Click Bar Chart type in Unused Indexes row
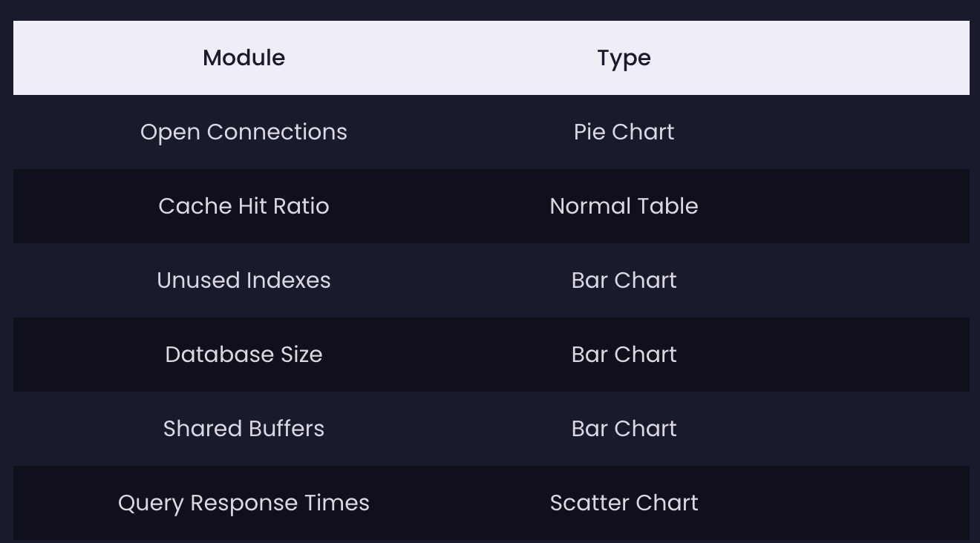This screenshot has width=980, height=543. pyautogui.click(x=624, y=280)
